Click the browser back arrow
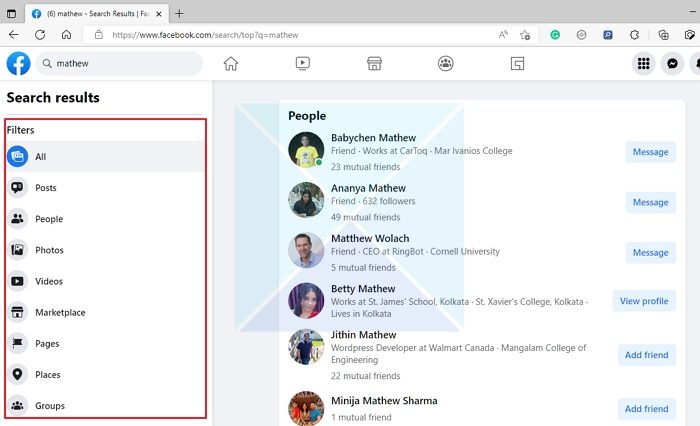 pyautogui.click(x=13, y=35)
